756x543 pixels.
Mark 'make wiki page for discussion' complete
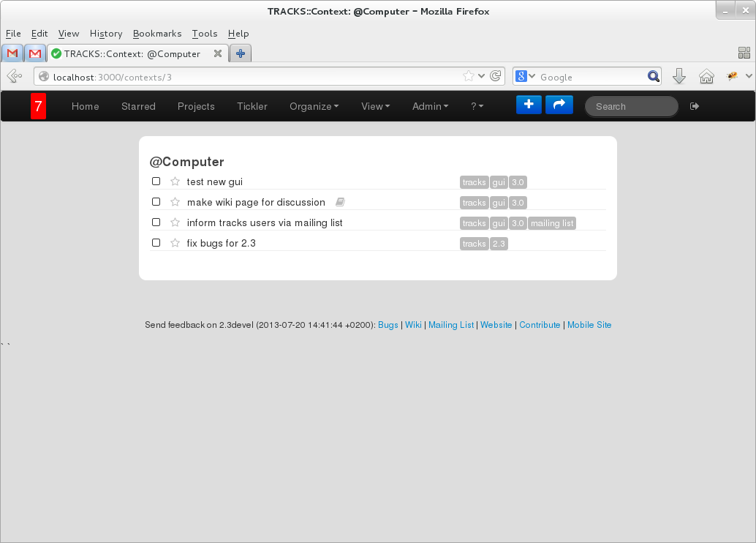(x=156, y=202)
